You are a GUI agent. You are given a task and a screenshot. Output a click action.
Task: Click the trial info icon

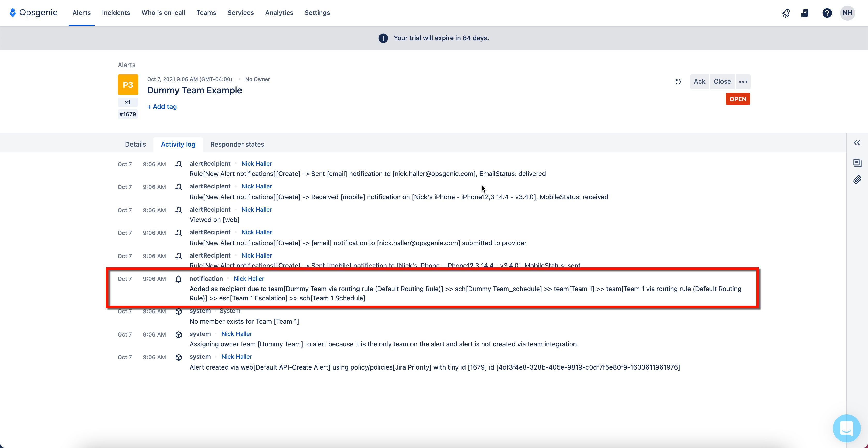coord(383,38)
